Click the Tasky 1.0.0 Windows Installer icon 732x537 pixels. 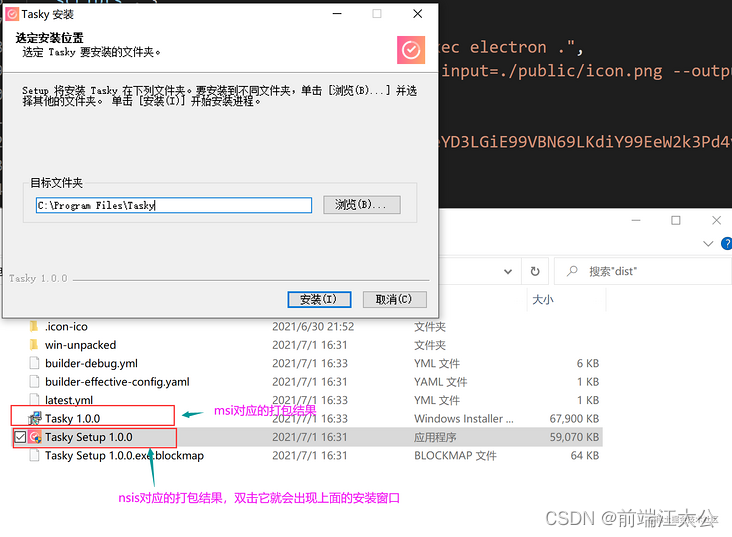coord(35,418)
